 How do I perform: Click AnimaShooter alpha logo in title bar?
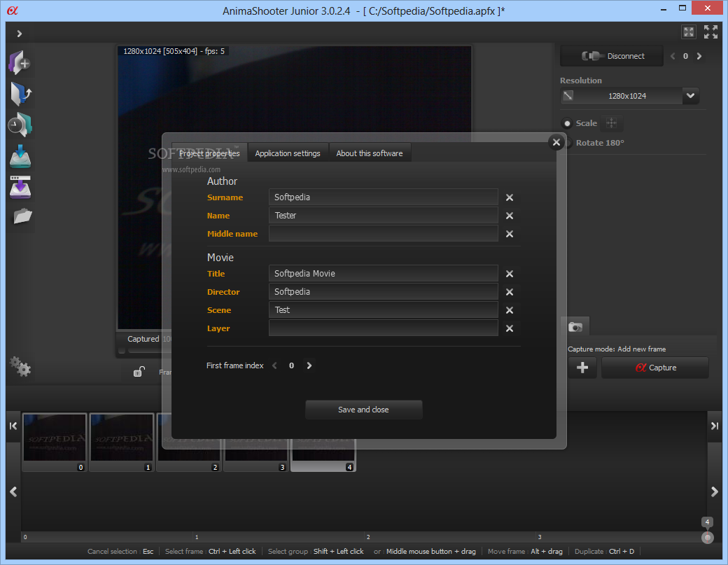coord(13,11)
